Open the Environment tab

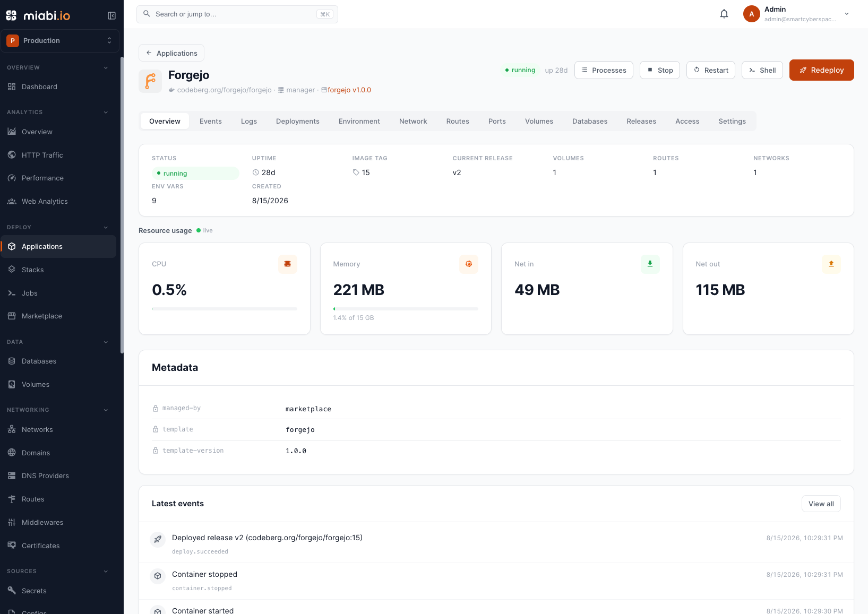pos(359,121)
